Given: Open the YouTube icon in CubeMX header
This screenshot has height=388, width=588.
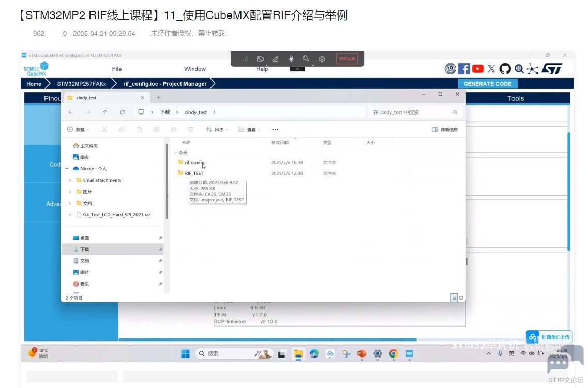Looking at the screenshot, I should pyautogui.click(x=478, y=69).
